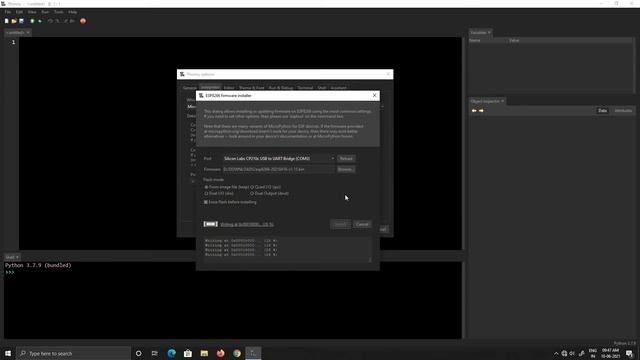Click the Open file folder icon

click(x=14, y=21)
